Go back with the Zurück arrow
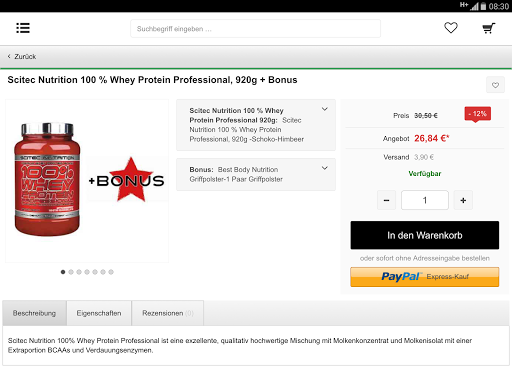The image size is (512, 384). (22, 57)
